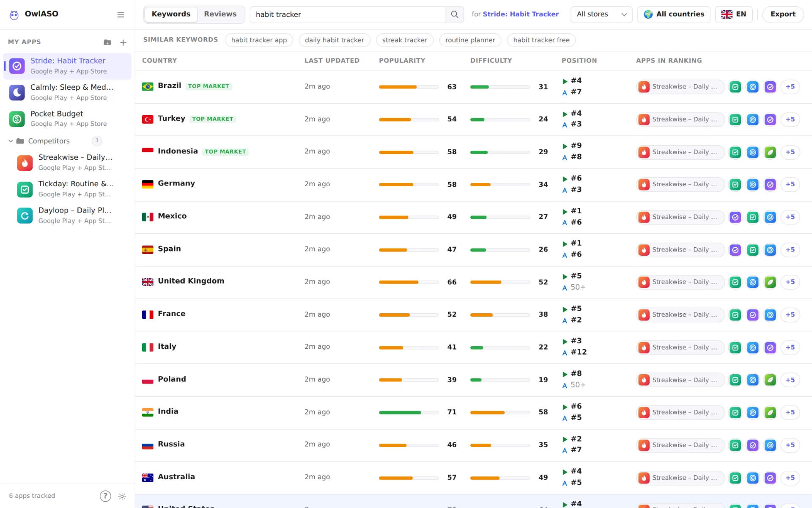Open the All stores dropdown
Screen dimensions: 812x508
coord(601,14)
